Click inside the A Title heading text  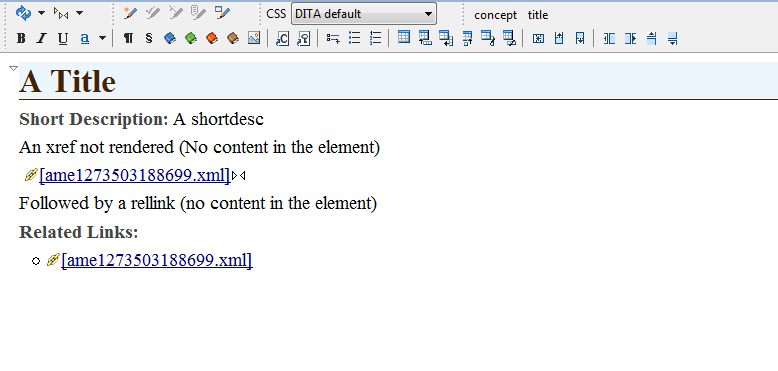67,81
